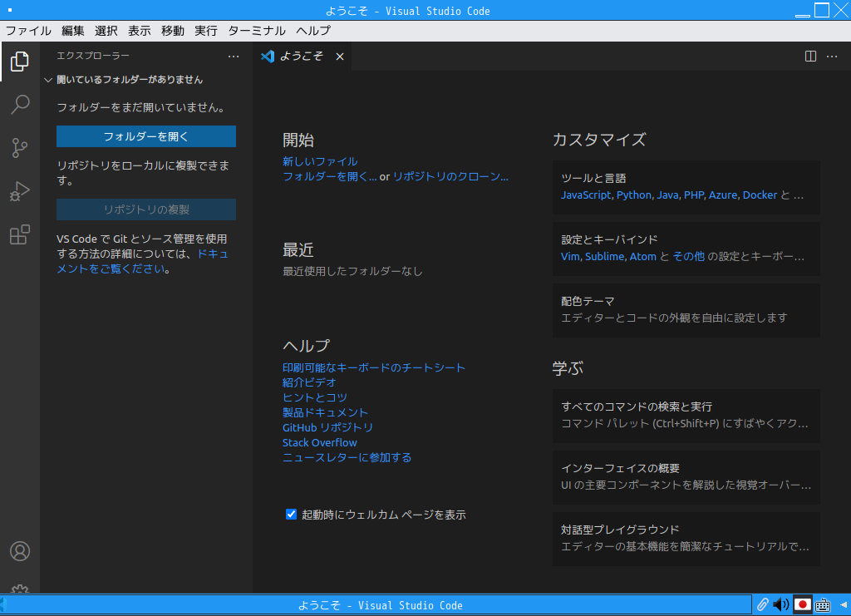This screenshot has height=616, width=851.
Task: Open the GitHub リポジトリ link
Action: pos(327,427)
